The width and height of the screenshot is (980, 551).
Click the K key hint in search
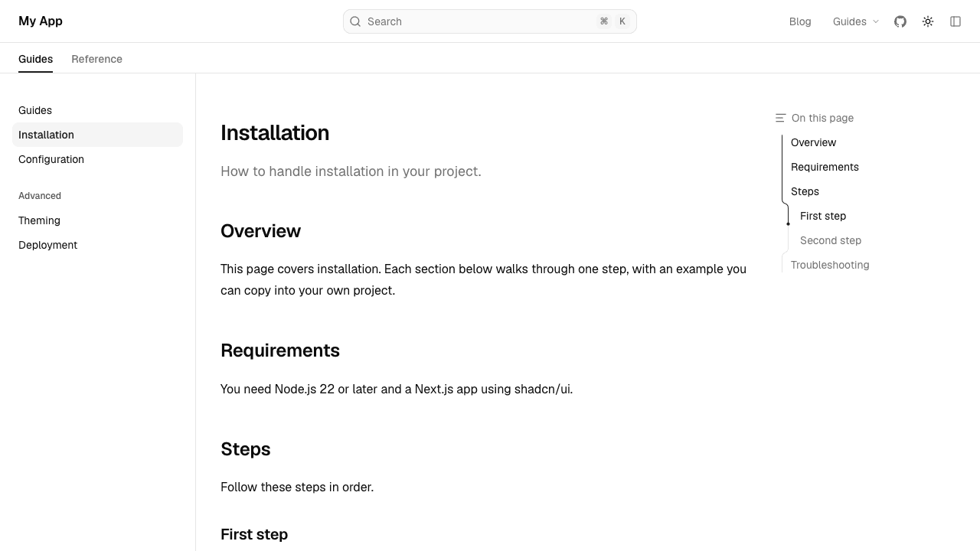click(622, 21)
